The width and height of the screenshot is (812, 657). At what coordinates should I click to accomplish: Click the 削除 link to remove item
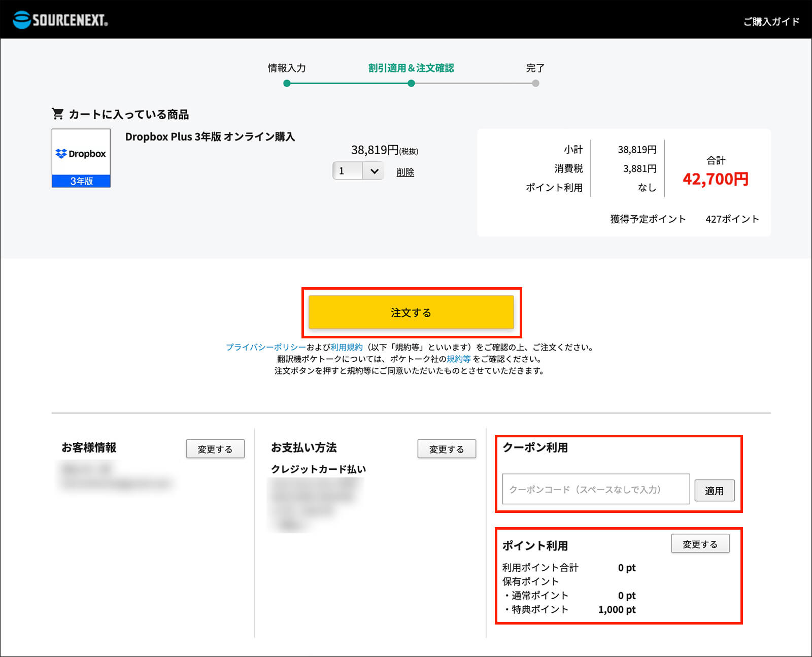[x=405, y=172]
